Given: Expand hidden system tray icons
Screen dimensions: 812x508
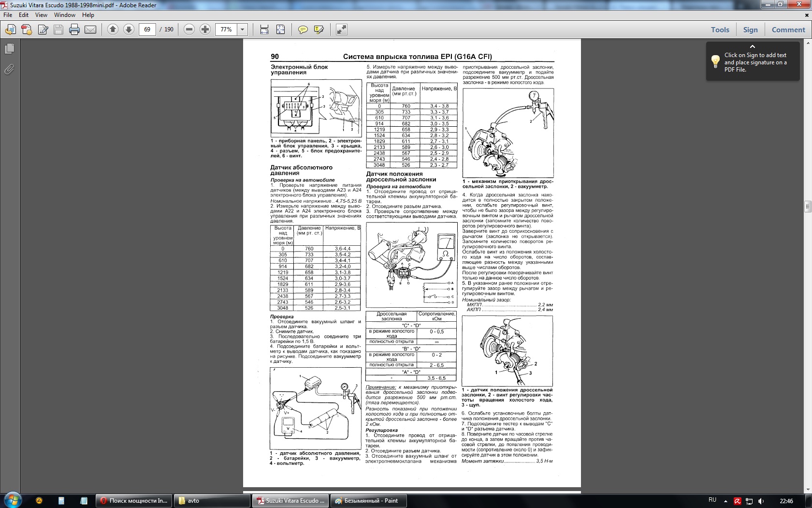Looking at the screenshot, I should coord(725,501).
